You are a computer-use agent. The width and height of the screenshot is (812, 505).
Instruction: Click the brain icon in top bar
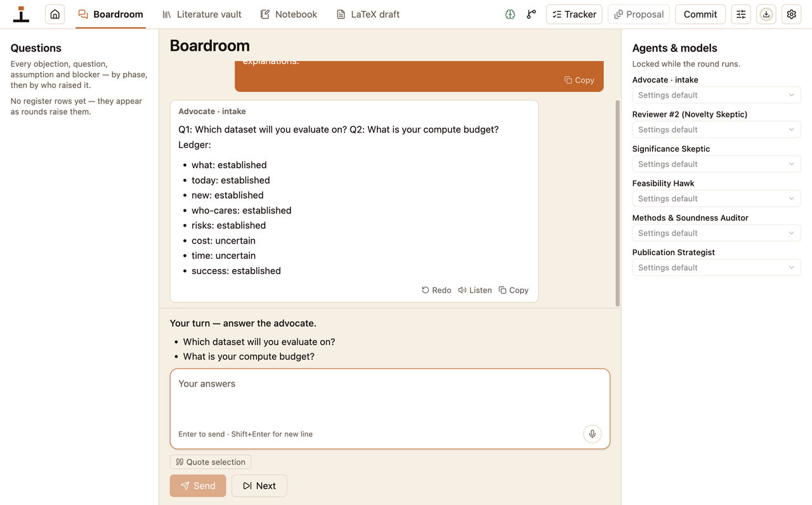510,14
